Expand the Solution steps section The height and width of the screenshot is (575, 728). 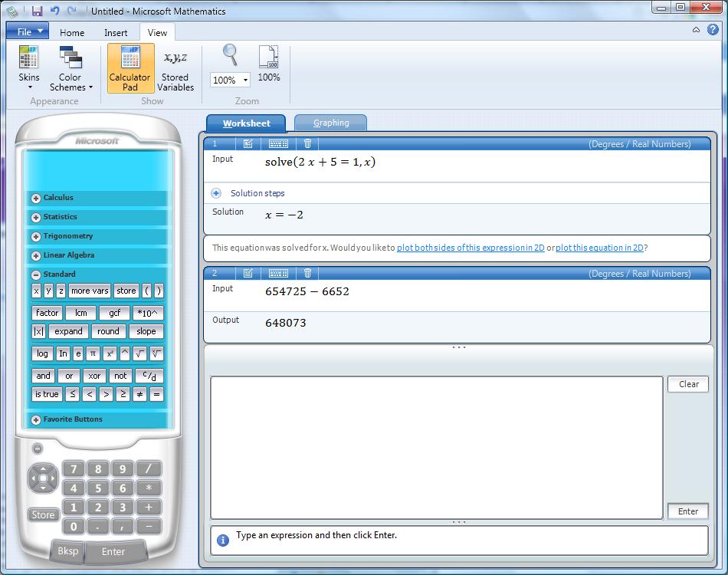216,193
